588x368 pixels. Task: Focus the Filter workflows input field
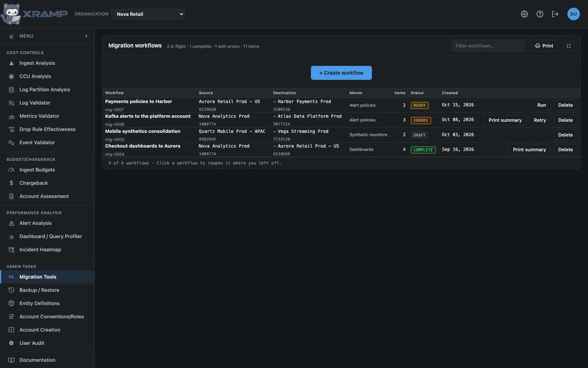[488, 46]
